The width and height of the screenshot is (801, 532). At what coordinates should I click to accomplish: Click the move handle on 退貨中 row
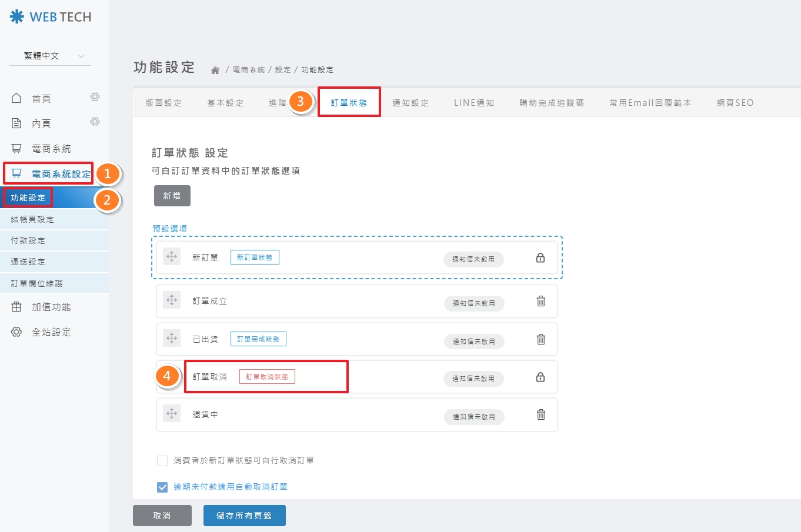(172, 414)
